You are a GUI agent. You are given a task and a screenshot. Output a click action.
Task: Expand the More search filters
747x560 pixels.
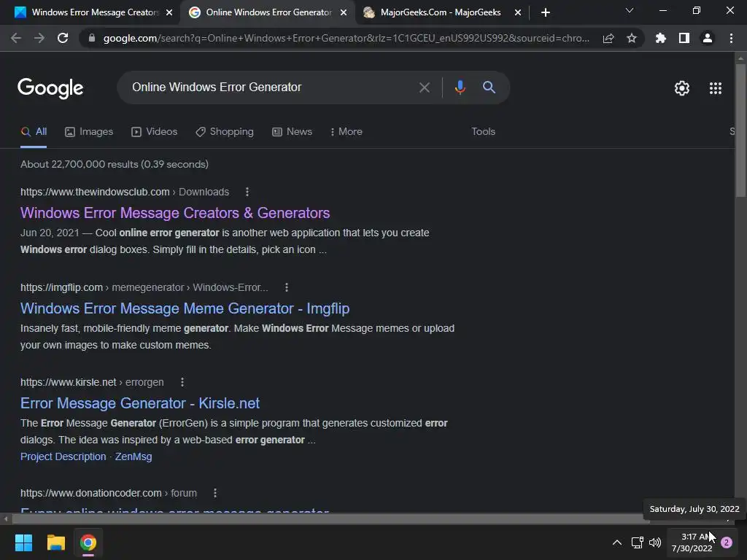tap(347, 131)
